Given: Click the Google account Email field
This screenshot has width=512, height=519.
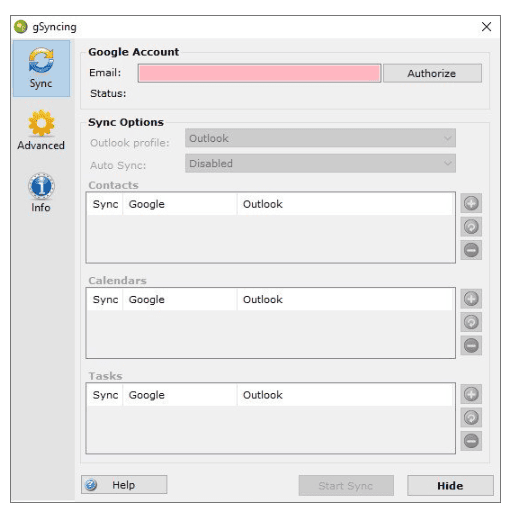Looking at the screenshot, I should [x=259, y=73].
